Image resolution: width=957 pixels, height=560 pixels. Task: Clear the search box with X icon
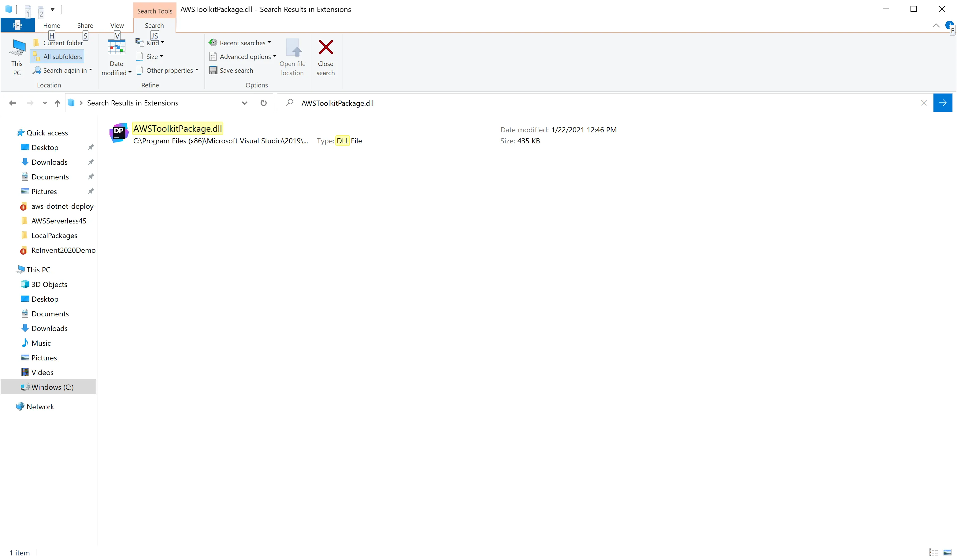(924, 103)
